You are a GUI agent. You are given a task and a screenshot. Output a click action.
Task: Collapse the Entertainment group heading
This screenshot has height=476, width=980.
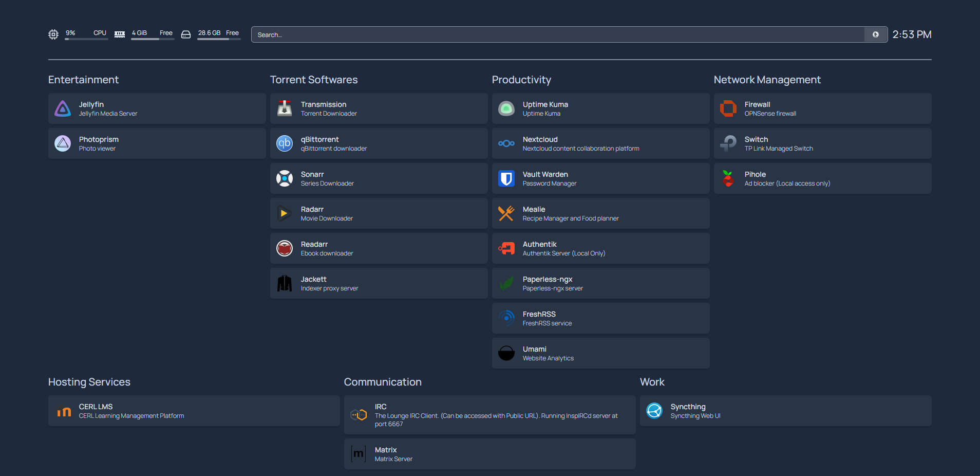pos(83,80)
